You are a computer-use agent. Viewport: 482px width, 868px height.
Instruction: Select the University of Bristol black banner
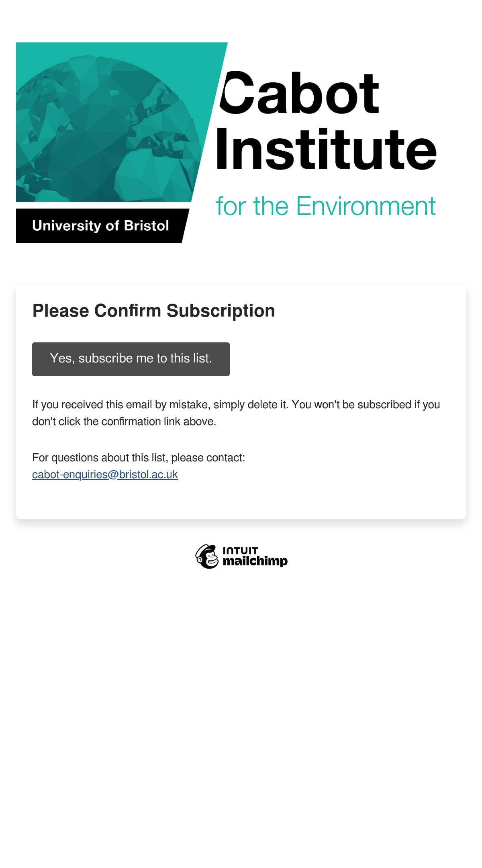(x=102, y=225)
